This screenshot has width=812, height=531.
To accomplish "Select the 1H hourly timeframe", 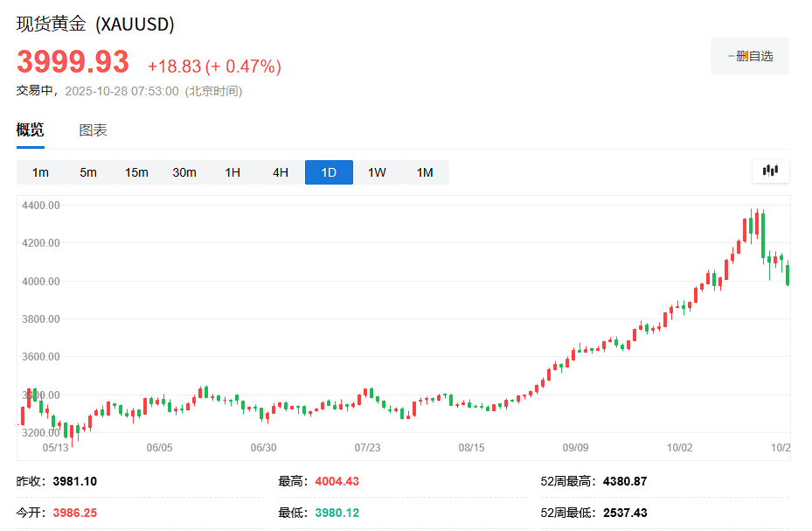I will 232,172.
